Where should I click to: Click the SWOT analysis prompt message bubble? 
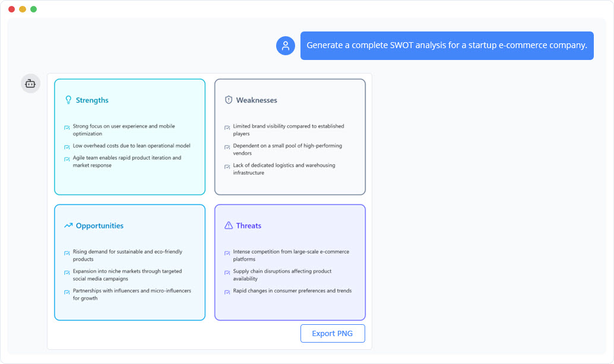coord(448,45)
